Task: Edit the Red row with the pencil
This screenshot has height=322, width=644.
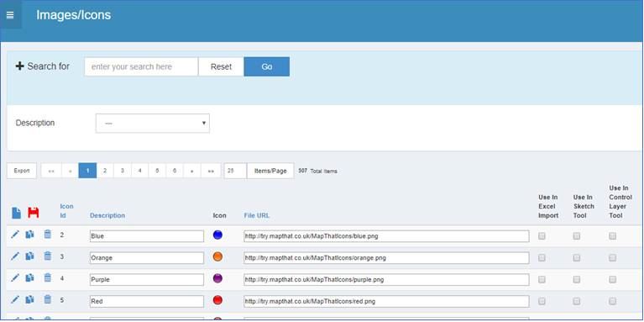Action: (15, 299)
